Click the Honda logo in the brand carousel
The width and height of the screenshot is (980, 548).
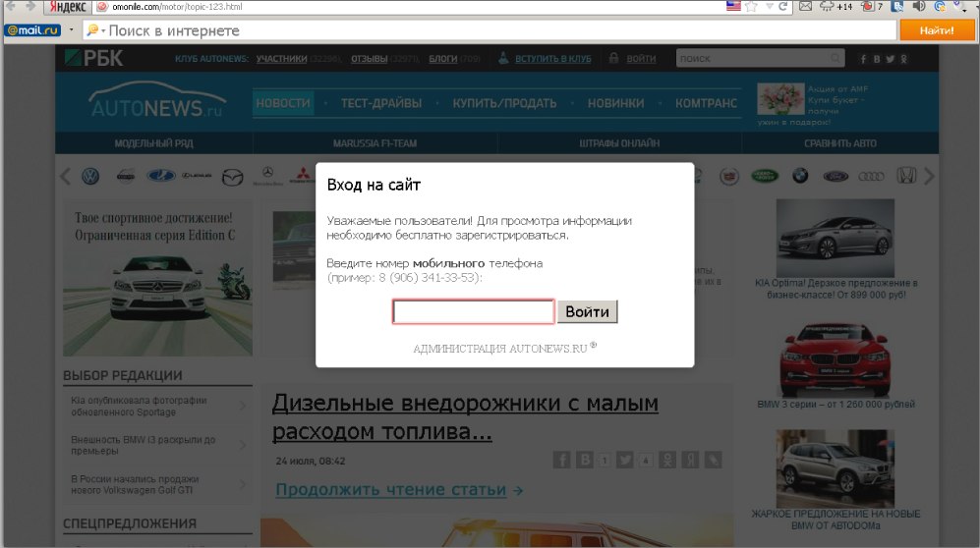pyautogui.click(x=906, y=176)
